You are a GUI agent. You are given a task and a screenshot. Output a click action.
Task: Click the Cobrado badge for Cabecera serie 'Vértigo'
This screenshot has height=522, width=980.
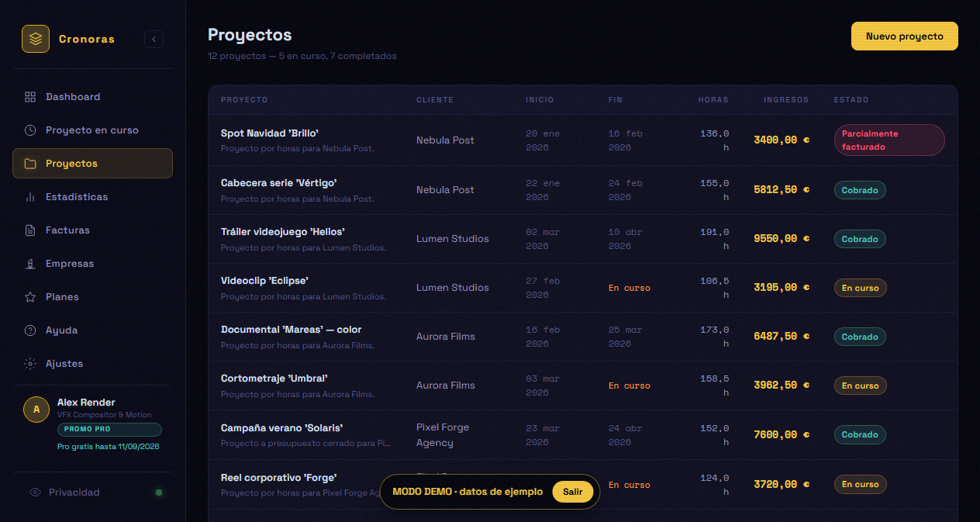[860, 190]
